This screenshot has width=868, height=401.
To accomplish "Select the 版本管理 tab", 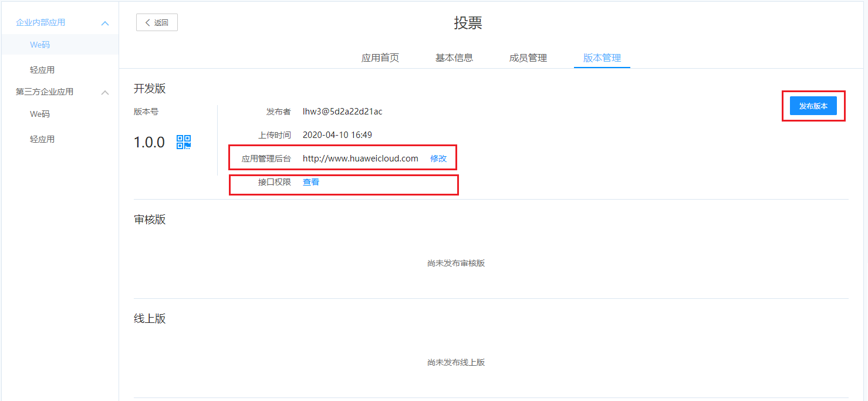I will (x=602, y=58).
